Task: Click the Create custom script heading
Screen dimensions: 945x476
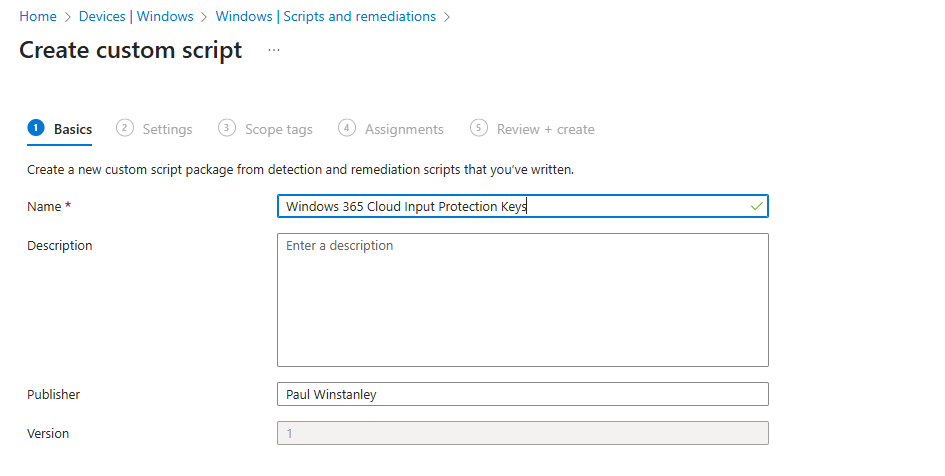Action: [x=130, y=51]
